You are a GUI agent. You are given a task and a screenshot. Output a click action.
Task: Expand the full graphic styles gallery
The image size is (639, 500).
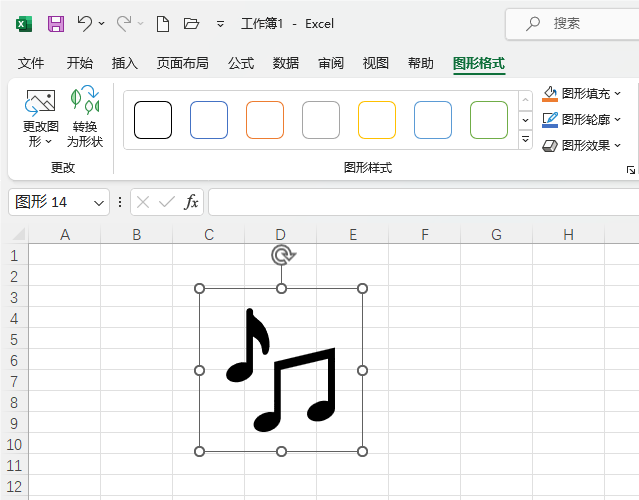point(525,140)
